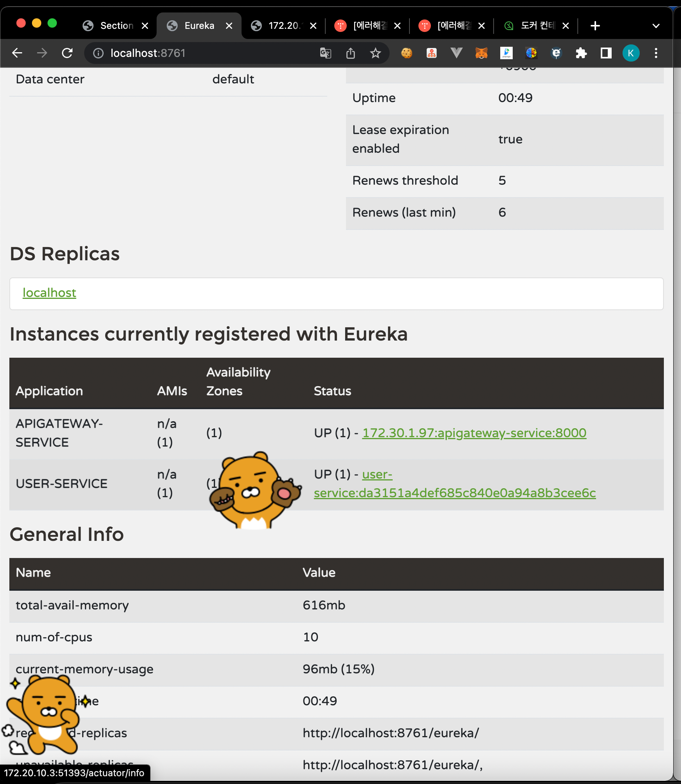681x784 pixels.
Task: Open the MetaMask fox extension
Action: [482, 53]
